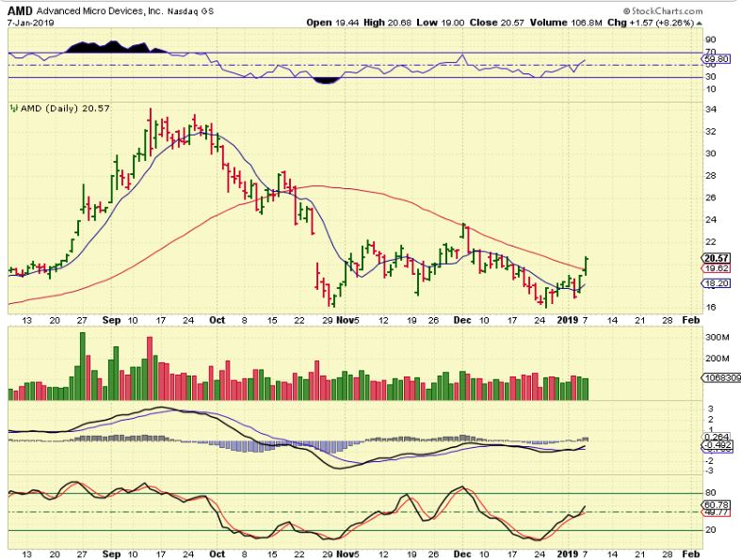Open the StockCharts.com copyright link
Viewport: 741px width, 560px height.
663,10
